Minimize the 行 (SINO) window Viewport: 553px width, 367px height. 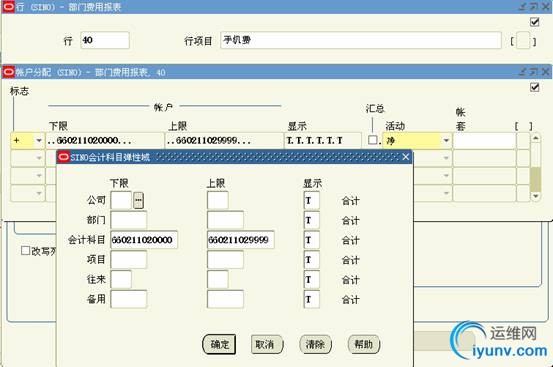click(x=523, y=7)
